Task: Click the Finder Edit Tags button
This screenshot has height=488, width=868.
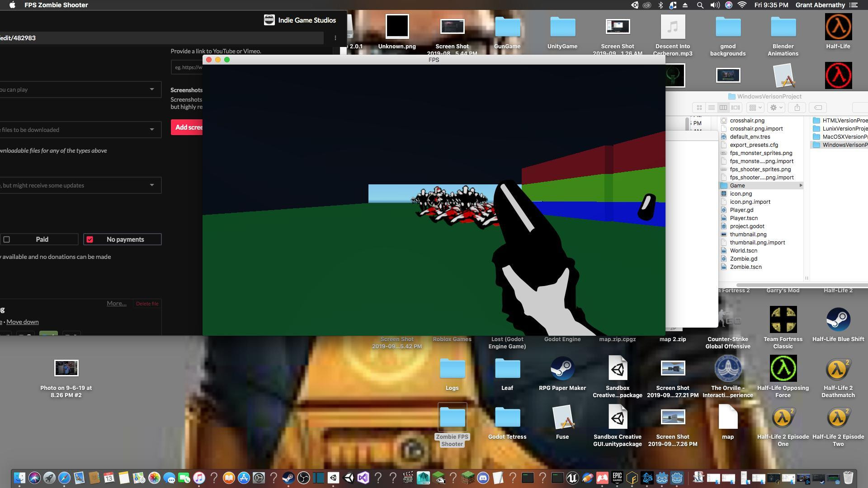Action: point(818,108)
